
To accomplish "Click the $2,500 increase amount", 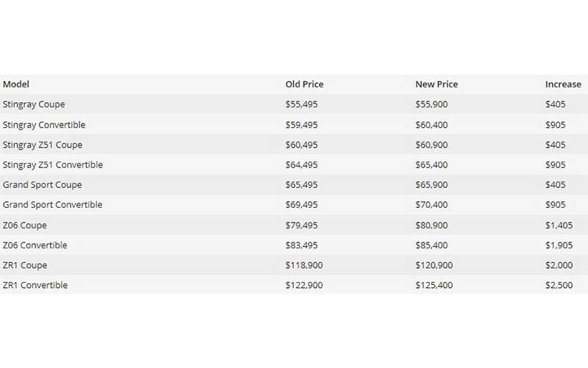I will (560, 285).
